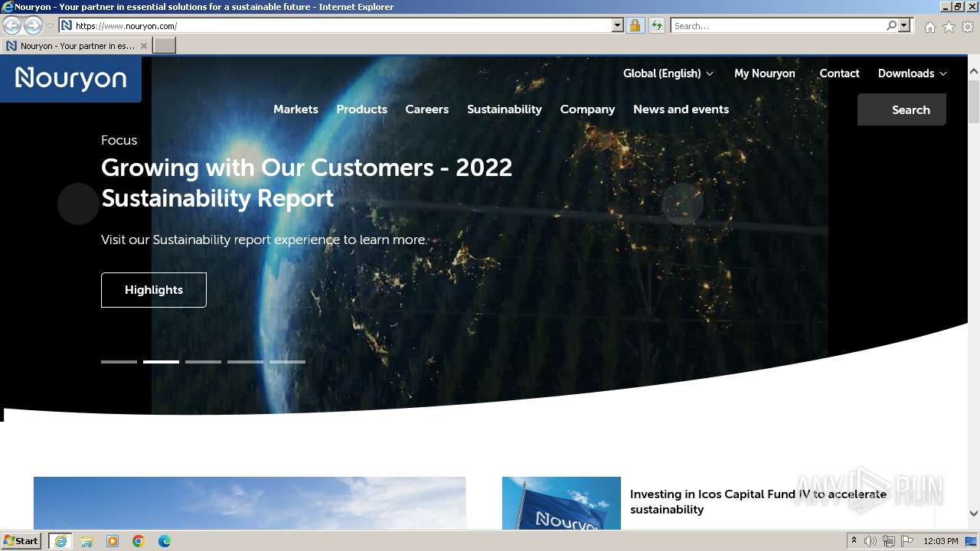Close the Nouryon browser tab
This screenshot has width=980, height=551.
click(x=144, y=46)
